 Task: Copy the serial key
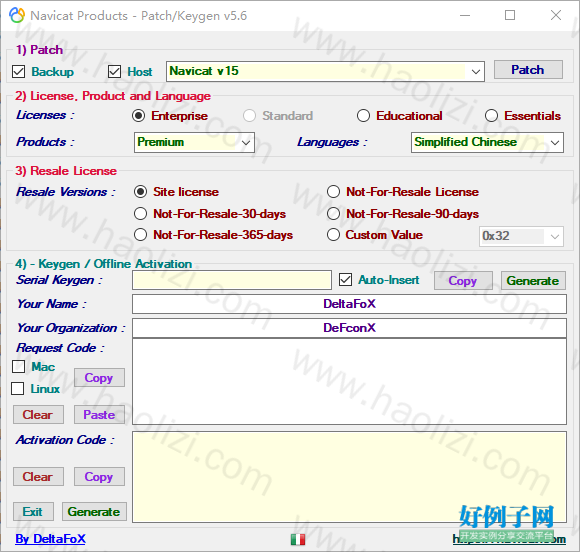pos(463,280)
